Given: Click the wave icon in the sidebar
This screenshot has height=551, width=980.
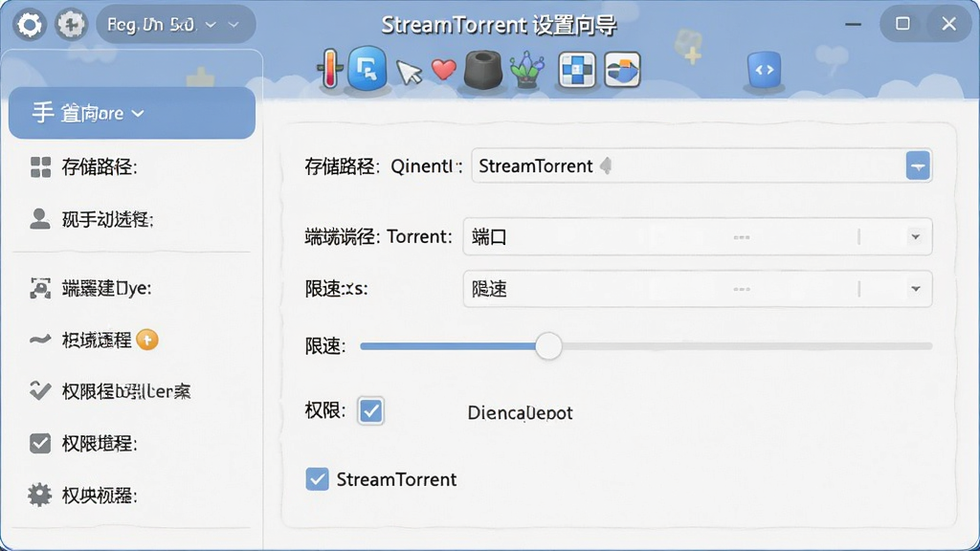Looking at the screenshot, I should coord(40,340).
